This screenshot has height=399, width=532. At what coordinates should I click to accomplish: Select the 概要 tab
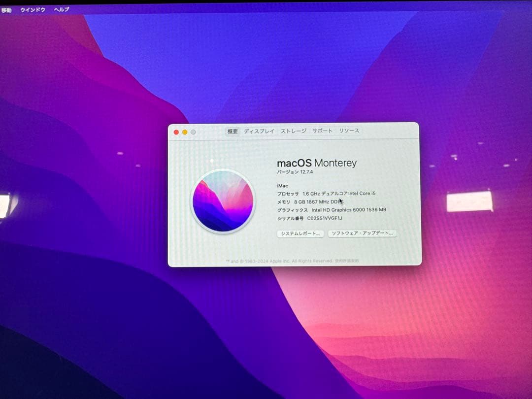pyautogui.click(x=233, y=131)
